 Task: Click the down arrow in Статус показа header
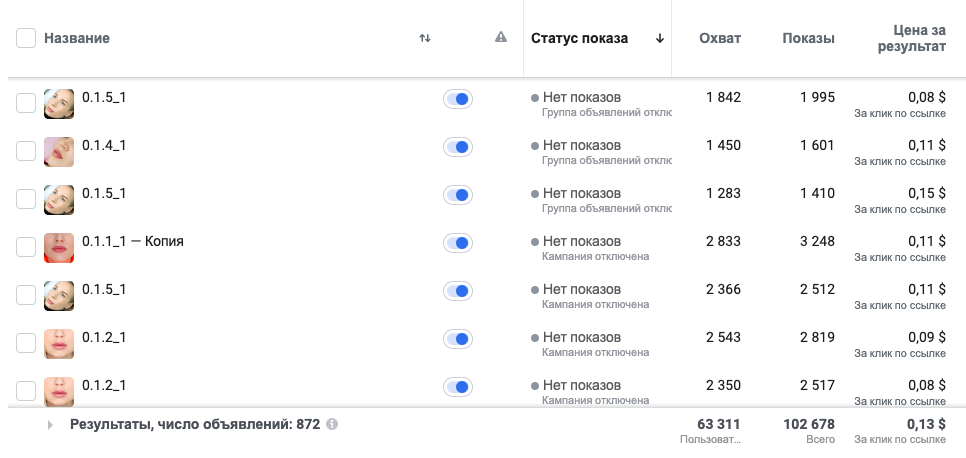(660, 38)
